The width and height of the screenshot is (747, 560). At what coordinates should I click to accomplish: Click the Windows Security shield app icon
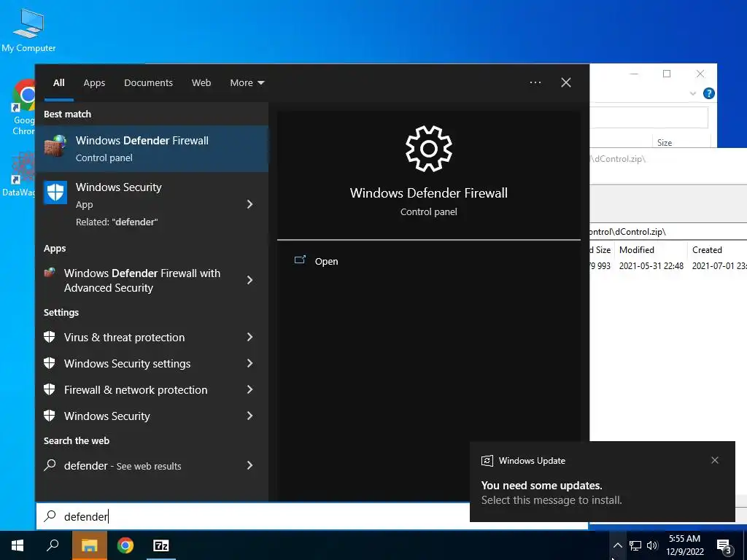(55, 192)
